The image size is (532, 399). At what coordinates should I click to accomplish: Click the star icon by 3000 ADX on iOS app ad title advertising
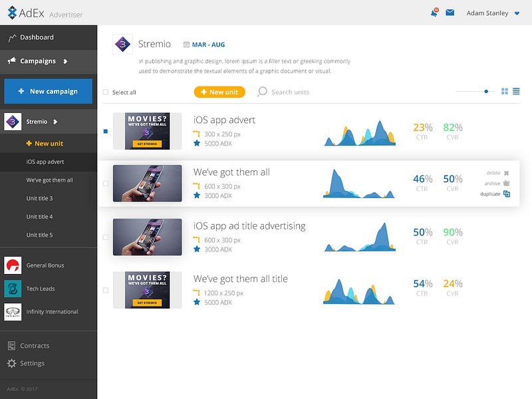point(197,249)
